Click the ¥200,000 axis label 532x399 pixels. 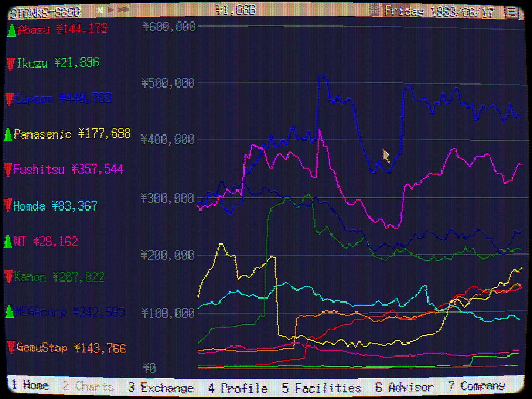pyautogui.click(x=168, y=255)
